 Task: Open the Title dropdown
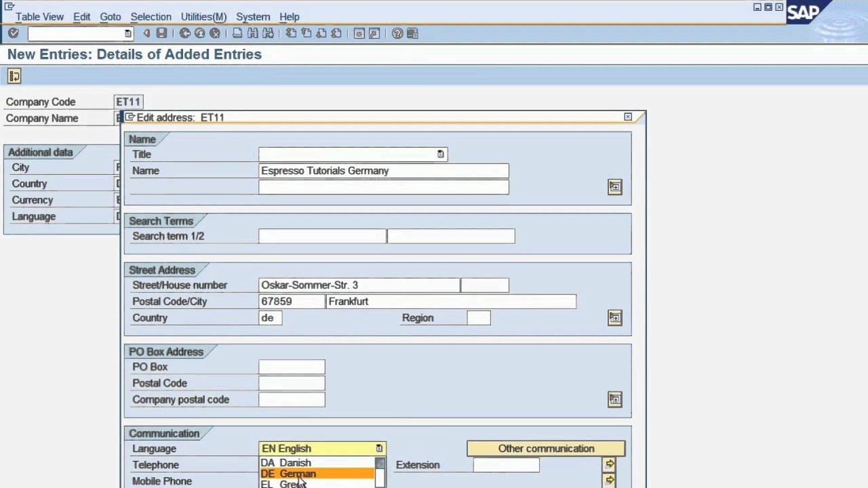point(440,155)
